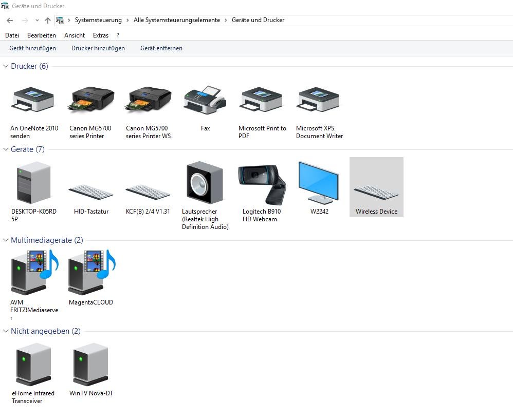Expand the breadcrumb chevron after Systemsteuerung
This screenshot has width=513, height=420.
[127, 20]
